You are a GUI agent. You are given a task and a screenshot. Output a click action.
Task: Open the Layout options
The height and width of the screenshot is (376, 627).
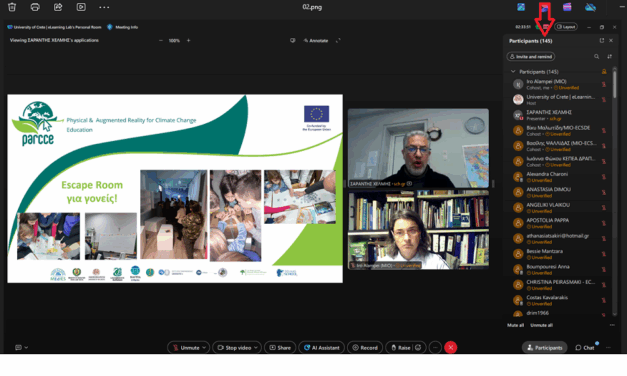click(x=566, y=27)
